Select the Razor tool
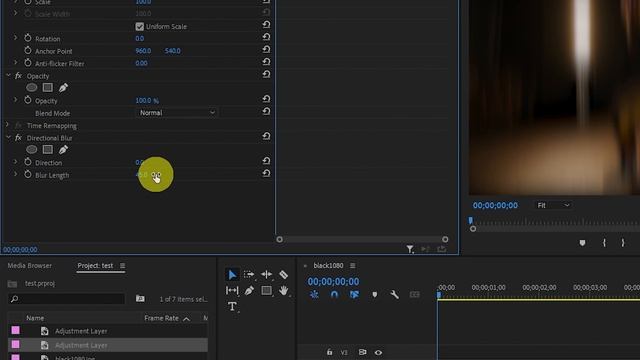This screenshot has width=640, height=360. [283, 275]
